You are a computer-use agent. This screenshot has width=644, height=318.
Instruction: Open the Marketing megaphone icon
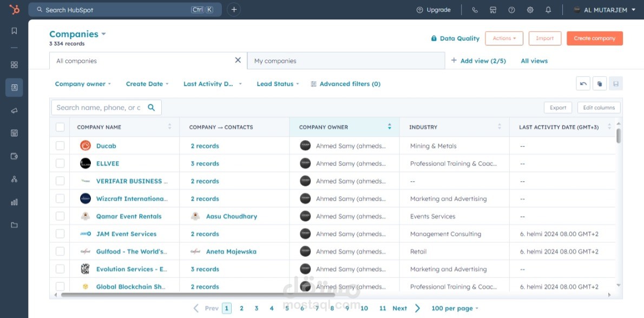[15, 110]
